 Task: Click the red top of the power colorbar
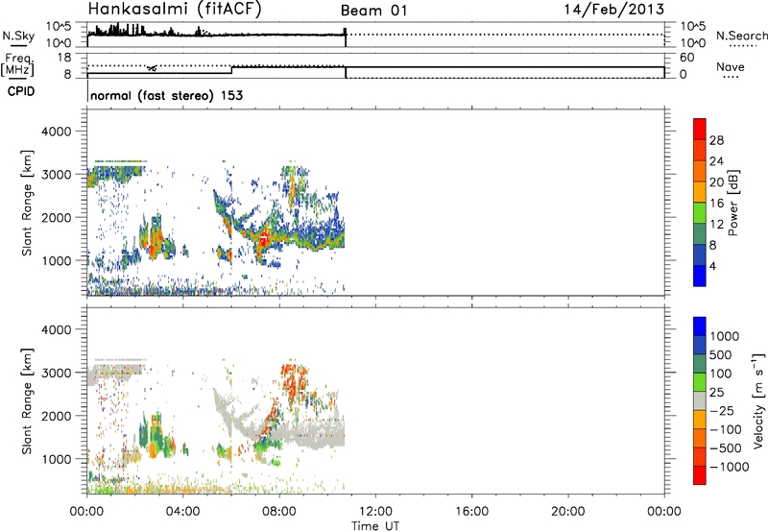tap(700, 129)
